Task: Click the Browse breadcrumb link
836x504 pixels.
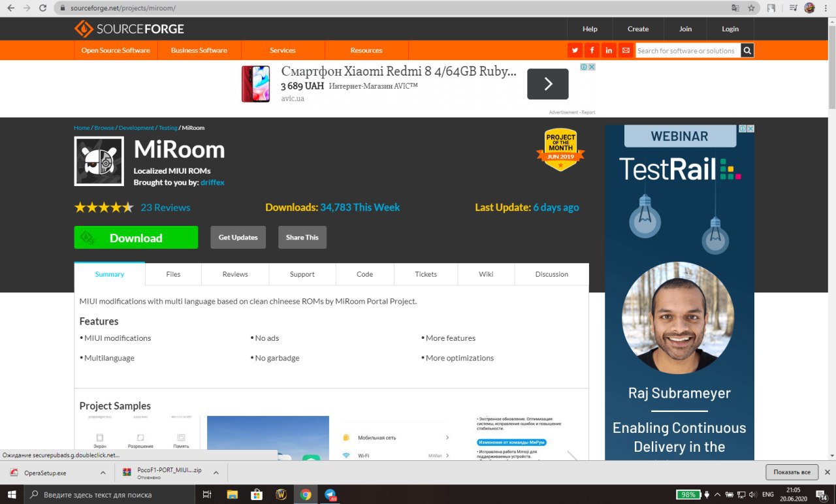Action: click(104, 128)
